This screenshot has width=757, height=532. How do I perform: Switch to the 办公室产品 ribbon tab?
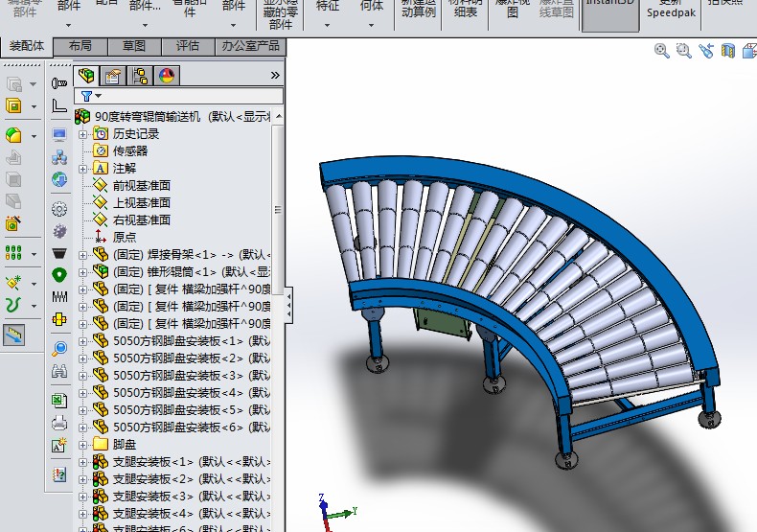tap(250, 46)
